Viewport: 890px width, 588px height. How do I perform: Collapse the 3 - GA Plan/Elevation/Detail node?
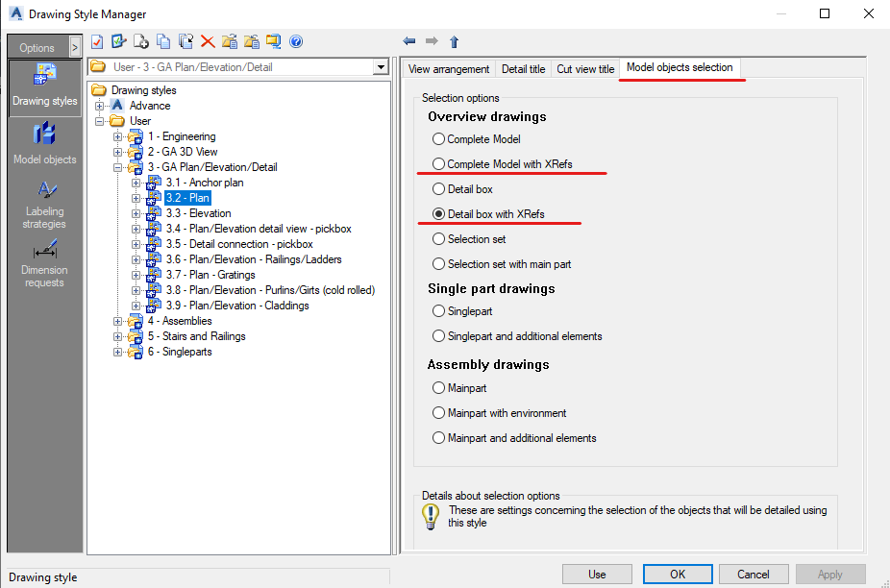point(117,167)
